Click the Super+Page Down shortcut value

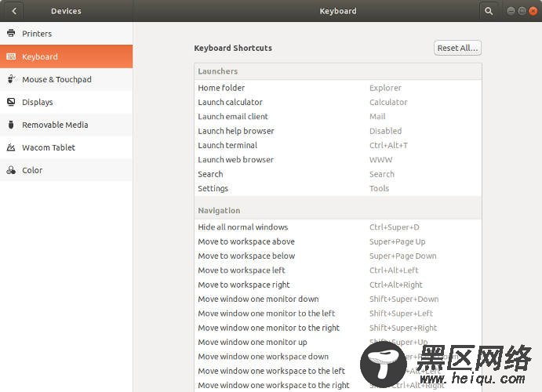point(402,256)
